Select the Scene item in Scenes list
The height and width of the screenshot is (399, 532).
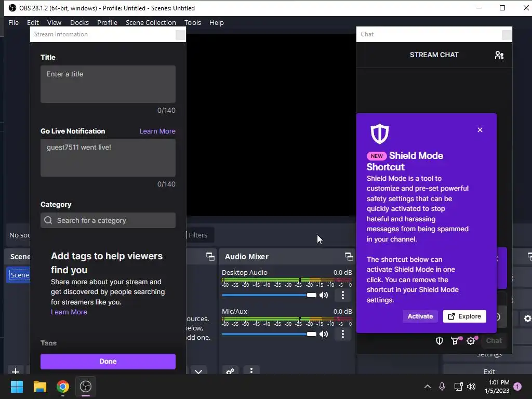point(19,275)
